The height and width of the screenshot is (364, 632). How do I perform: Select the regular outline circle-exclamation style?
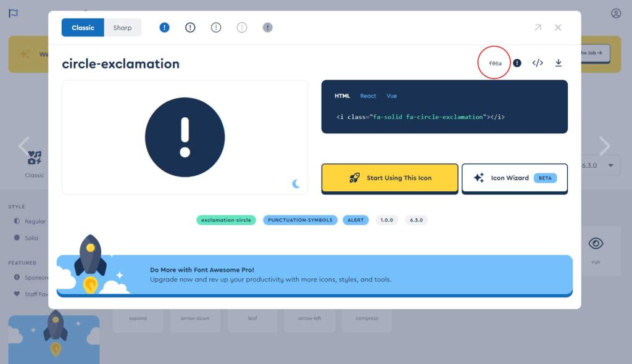190,28
